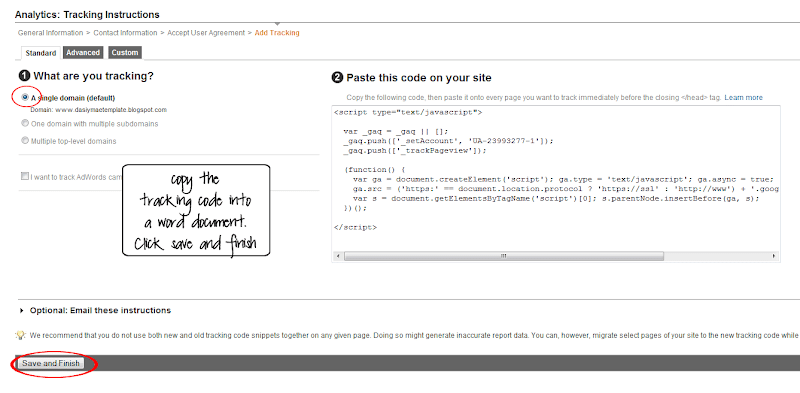800x393 pixels.
Task: Open the Learn more link
Action: [x=743, y=97]
